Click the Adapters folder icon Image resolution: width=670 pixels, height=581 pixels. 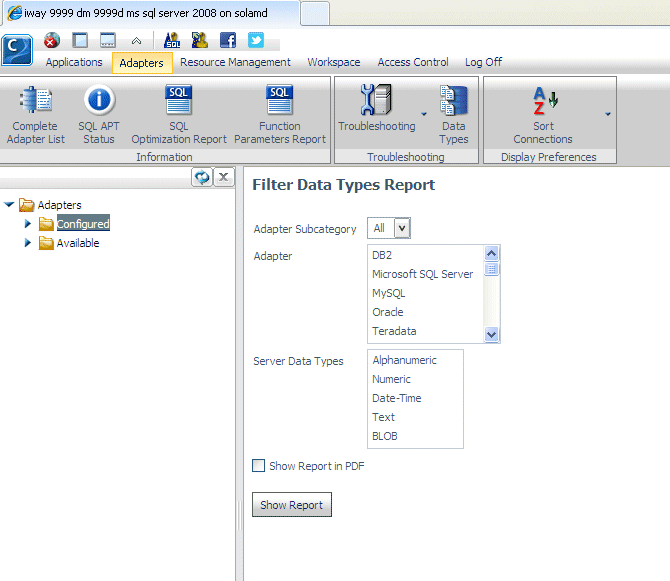pyautogui.click(x=26, y=205)
